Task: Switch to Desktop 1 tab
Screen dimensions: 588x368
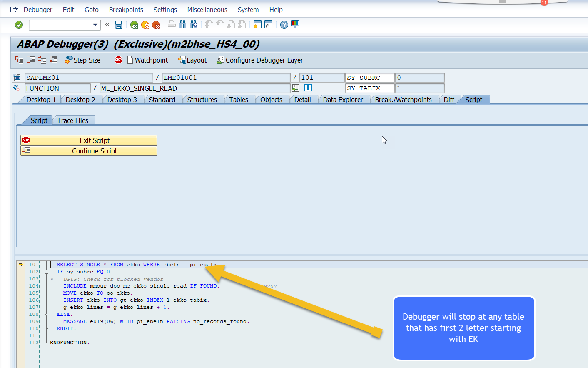Action: pos(41,100)
